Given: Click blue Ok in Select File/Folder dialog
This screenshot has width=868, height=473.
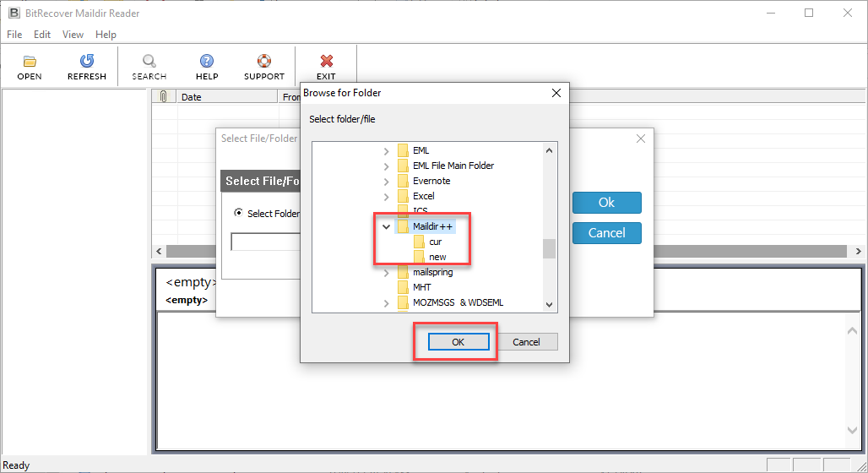Looking at the screenshot, I should coord(607,203).
